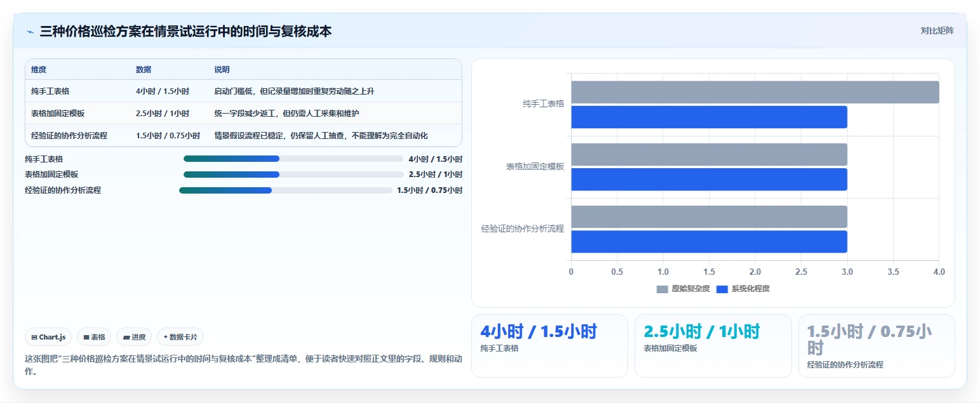Viewport: 980px width, 403px height.
Task: Open the 2.5小时 / 1小时 data card
Action: pyautogui.click(x=713, y=346)
